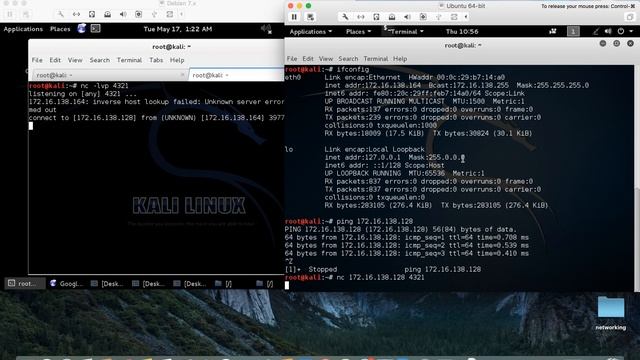Open File menu in left terminal window
The width and height of the screenshot is (640, 360).
[x=37, y=60]
